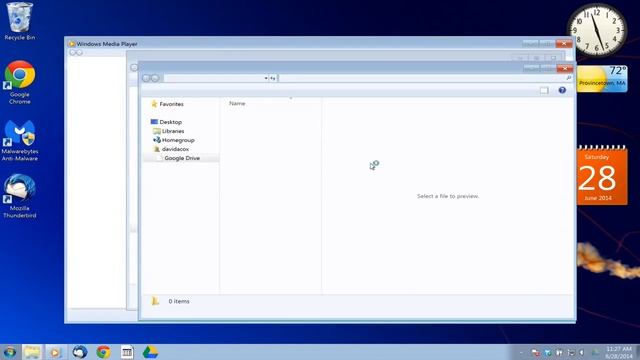
Task: Open the Mozilla Thunderbird desktop shortcut
Action: (x=20, y=196)
